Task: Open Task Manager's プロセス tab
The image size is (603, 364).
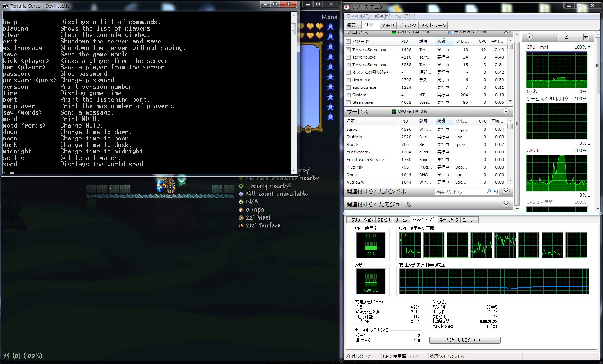Action: tap(384, 220)
